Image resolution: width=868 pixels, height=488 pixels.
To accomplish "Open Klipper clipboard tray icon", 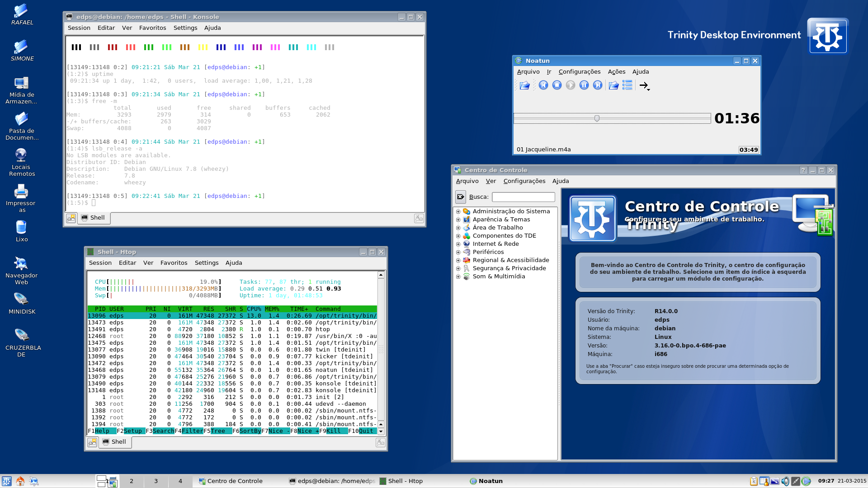I will (x=754, y=481).
